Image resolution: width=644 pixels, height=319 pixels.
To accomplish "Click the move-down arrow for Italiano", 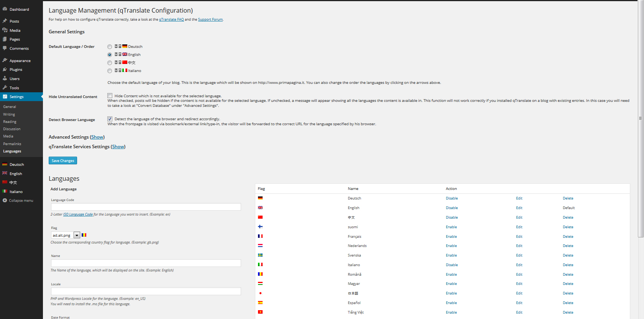I will click(120, 70).
